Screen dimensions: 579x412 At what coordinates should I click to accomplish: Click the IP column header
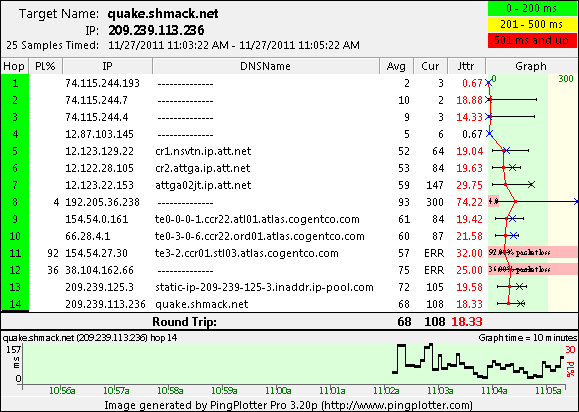[x=107, y=66]
